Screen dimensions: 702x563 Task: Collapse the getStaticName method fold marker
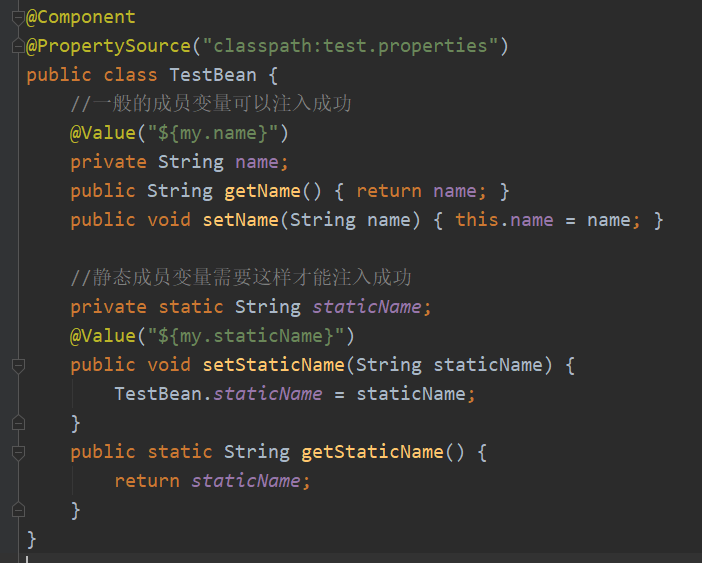[x=18, y=452]
